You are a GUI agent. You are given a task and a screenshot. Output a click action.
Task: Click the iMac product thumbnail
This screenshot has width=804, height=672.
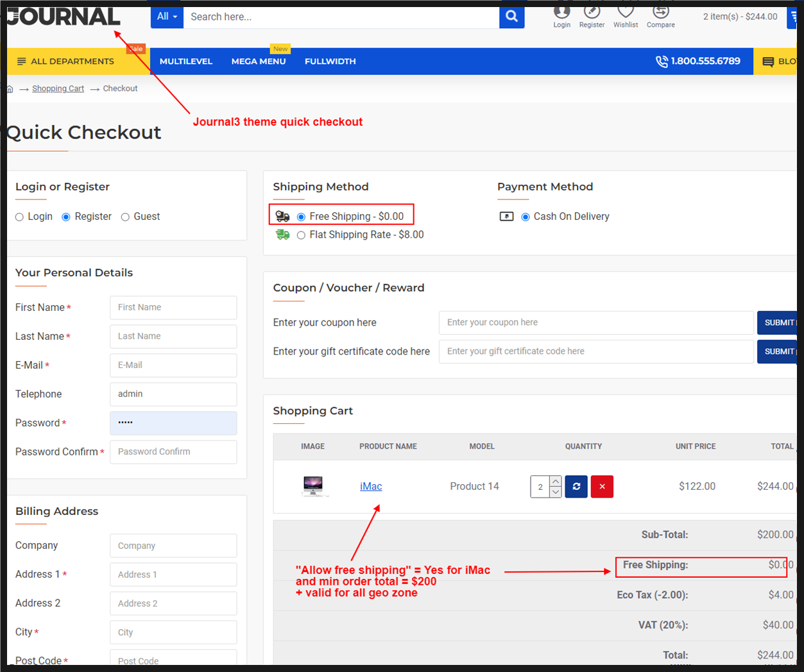click(313, 486)
